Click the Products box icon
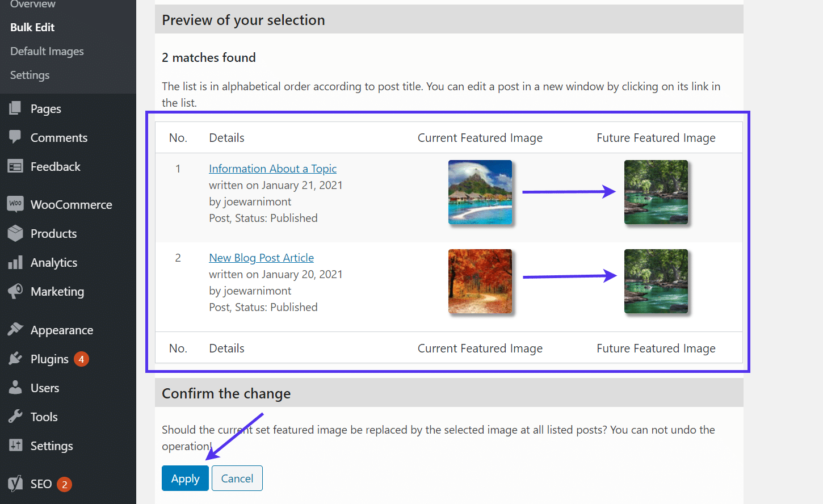Viewport: 823px width, 504px height. 15,233
